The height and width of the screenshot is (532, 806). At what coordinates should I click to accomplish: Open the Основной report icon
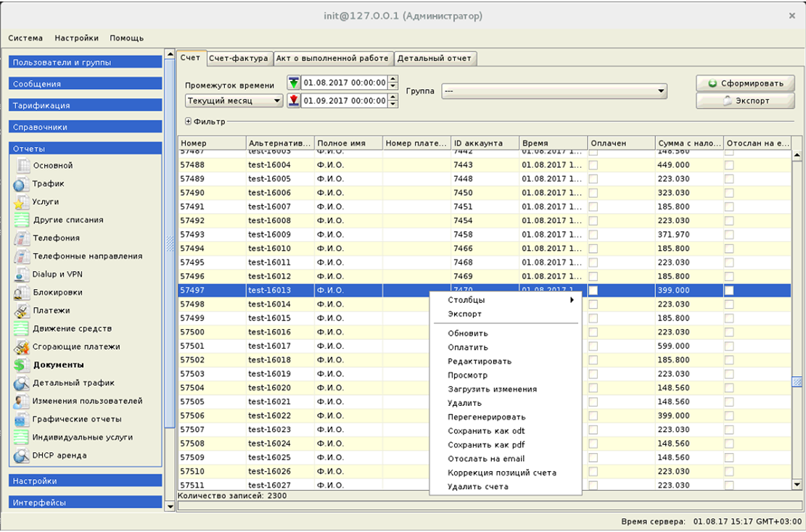22,165
